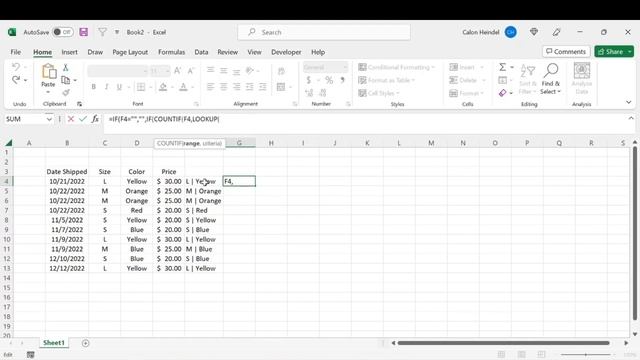This screenshot has width=640, height=360.
Task: Click the AutoSum sigma icon
Action: click(x=502, y=67)
